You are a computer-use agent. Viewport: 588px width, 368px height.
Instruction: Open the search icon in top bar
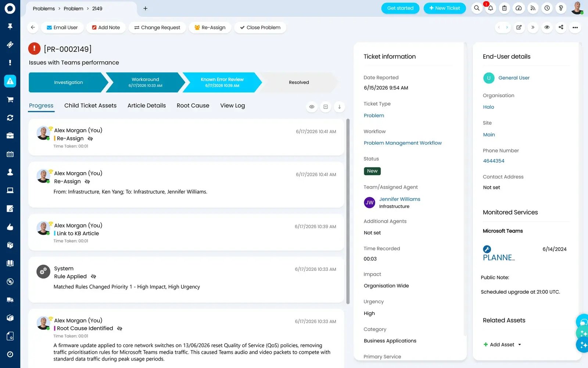(477, 8)
